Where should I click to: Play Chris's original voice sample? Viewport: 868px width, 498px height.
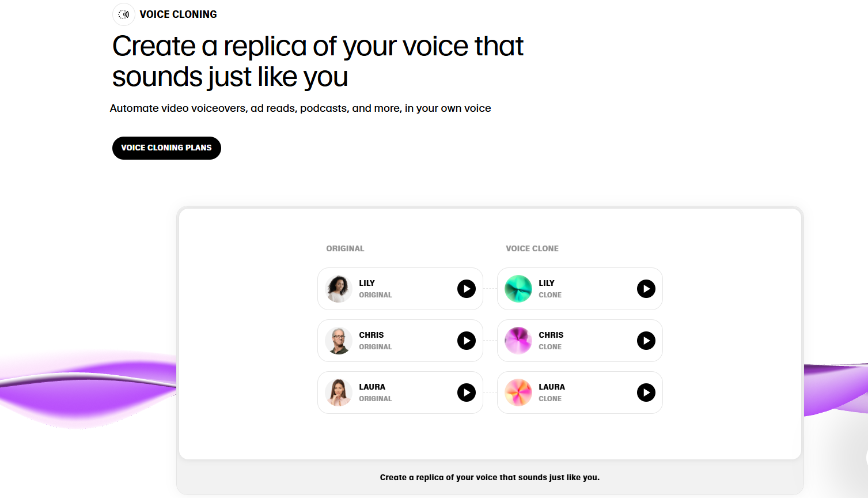(466, 341)
